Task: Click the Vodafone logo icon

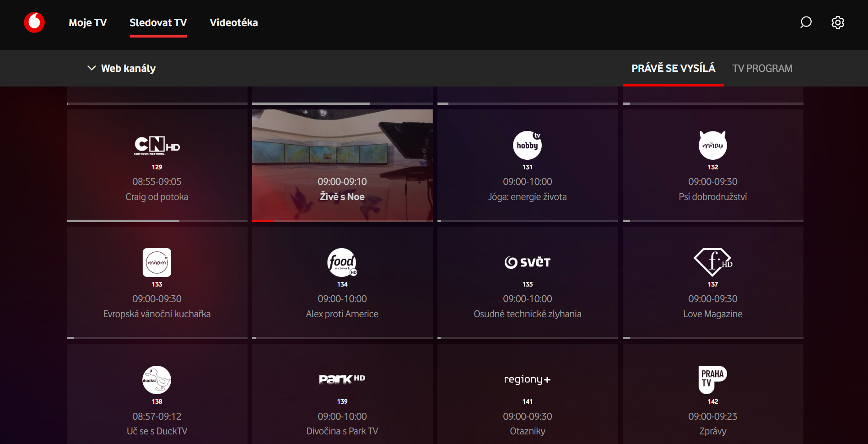Action: coord(34,22)
